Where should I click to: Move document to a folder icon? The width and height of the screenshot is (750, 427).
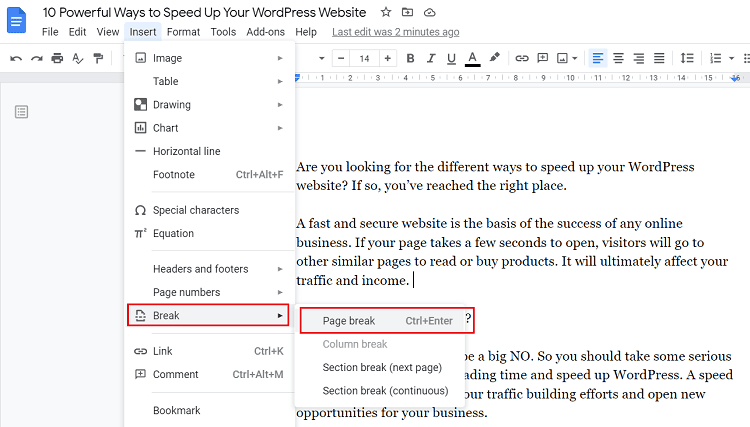pos(408,12)
